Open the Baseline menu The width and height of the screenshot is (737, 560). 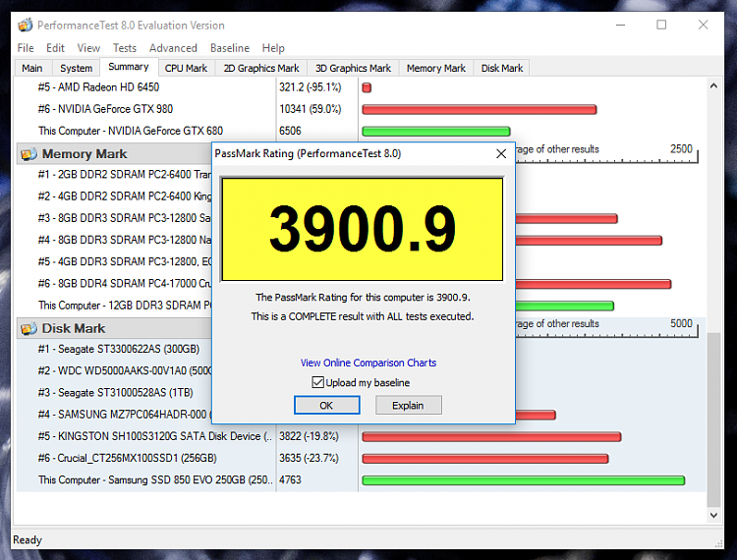pyautogui.click(x=230, y=48)
